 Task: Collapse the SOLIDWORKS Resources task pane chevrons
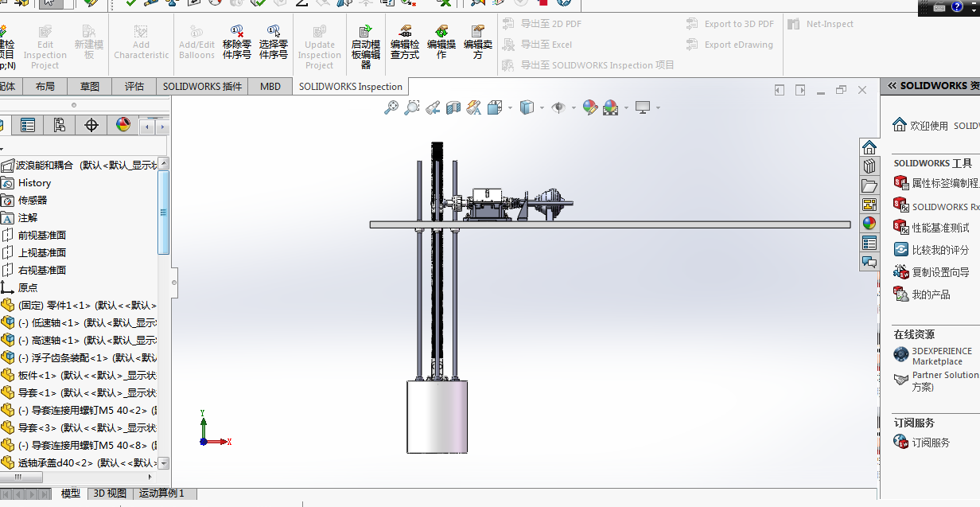pos(892,85)
